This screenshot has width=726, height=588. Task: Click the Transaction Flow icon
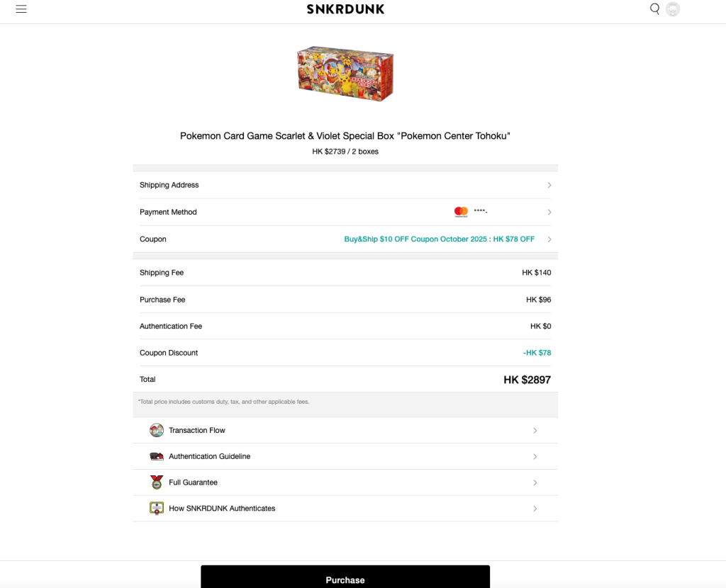tap(157, 430)
